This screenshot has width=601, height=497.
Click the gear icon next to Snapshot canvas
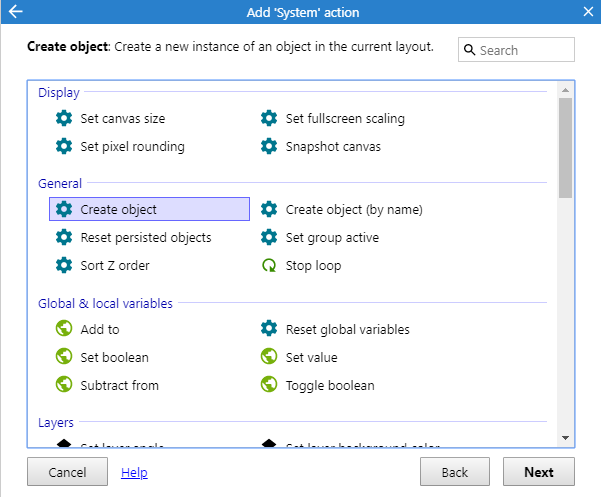click(x=269, y=147)
